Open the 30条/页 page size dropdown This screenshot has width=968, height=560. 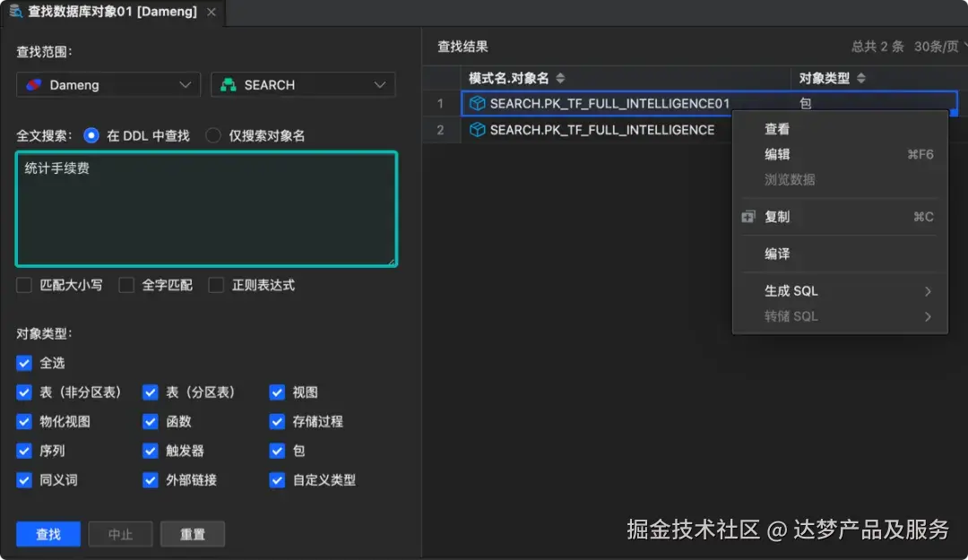pos(941,47)
